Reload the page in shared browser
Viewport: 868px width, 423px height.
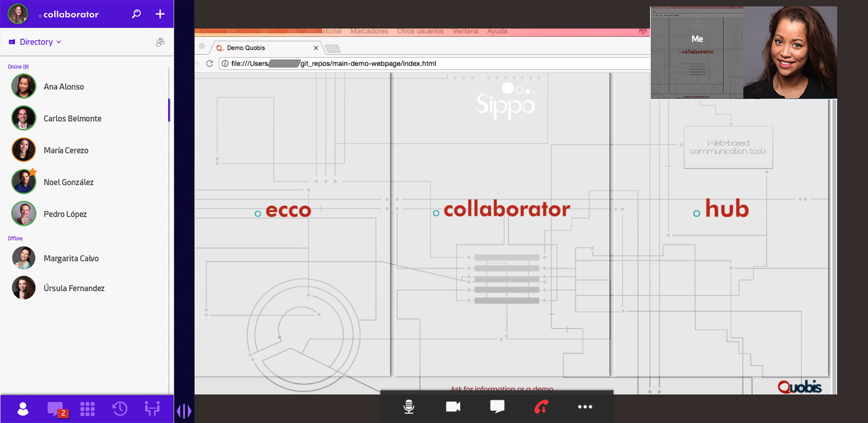coord(209,64)
